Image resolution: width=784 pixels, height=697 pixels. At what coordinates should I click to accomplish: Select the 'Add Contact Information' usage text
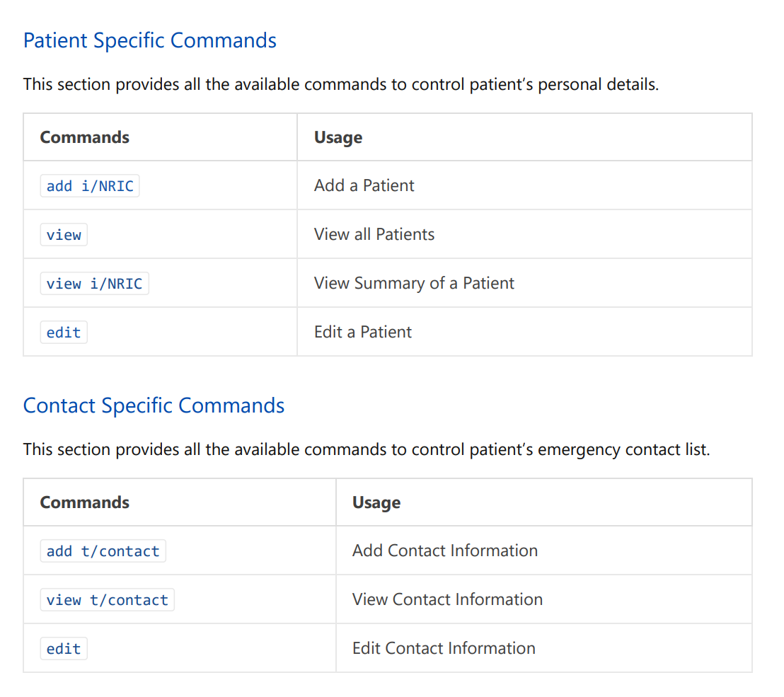pos(444,551)
